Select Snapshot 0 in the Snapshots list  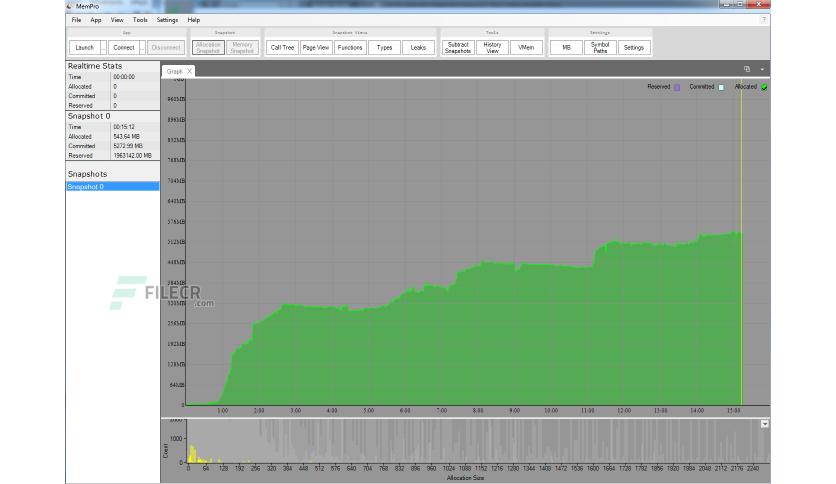[112, 187]
